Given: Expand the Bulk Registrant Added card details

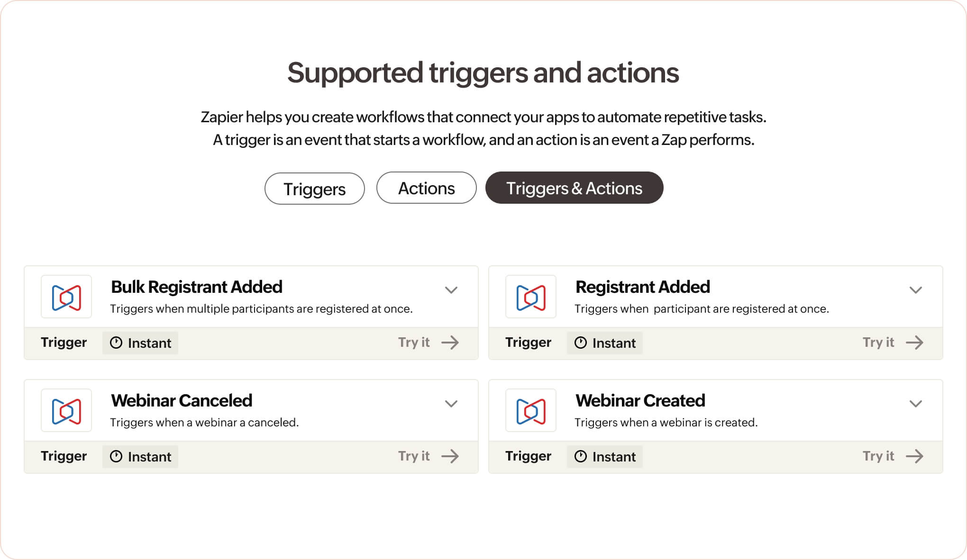Looking at the screenshot, I should (x=451, y=289).
